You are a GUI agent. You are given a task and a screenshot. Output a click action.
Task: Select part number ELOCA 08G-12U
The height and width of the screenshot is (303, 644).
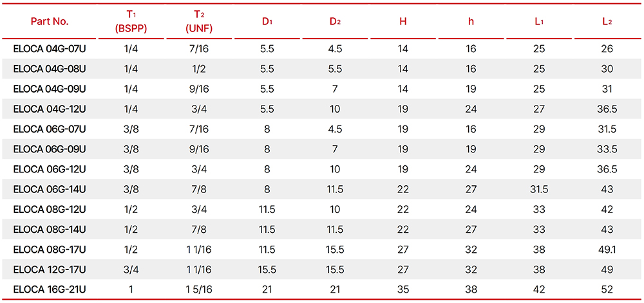tap(50, 210)
